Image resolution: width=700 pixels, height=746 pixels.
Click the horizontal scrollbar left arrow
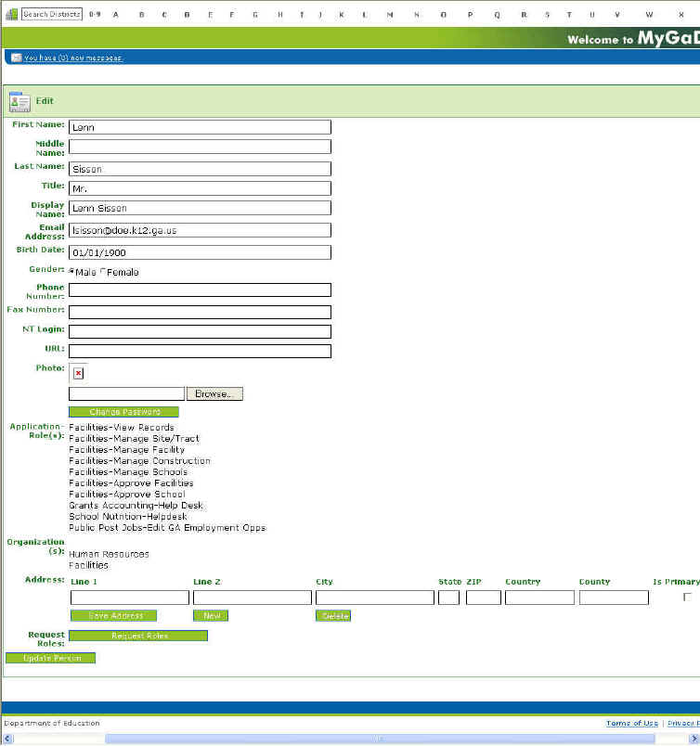(6, 739)
